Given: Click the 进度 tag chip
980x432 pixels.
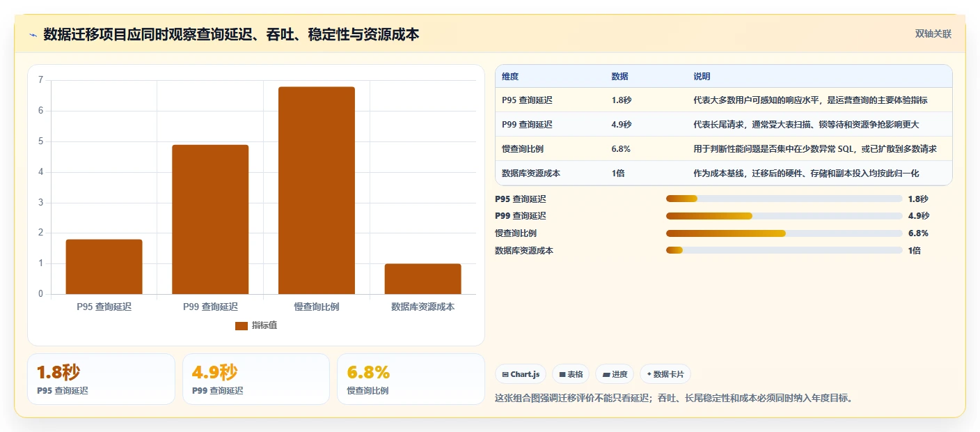Looking at the screenshot, I should click(615, 374).
